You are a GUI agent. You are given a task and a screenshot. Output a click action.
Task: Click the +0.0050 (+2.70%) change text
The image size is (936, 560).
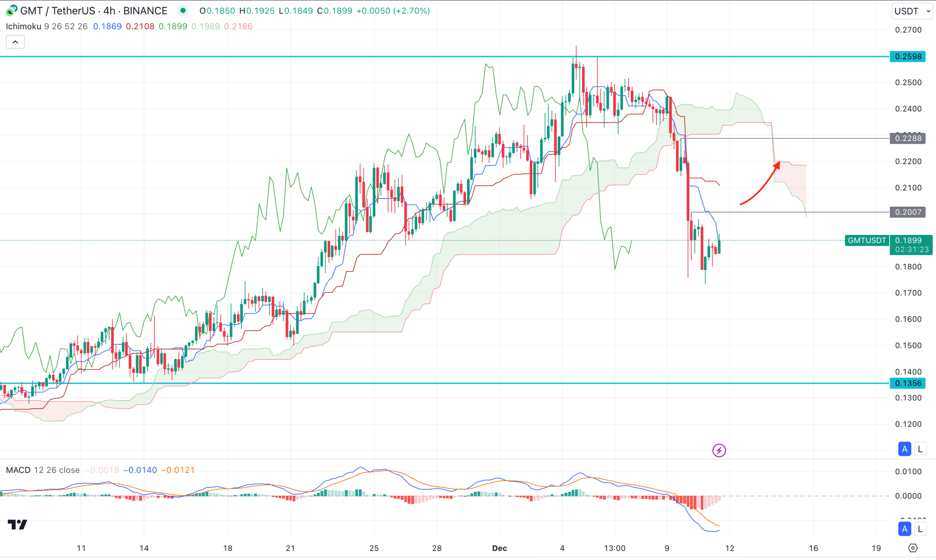[x=393, y=11]
